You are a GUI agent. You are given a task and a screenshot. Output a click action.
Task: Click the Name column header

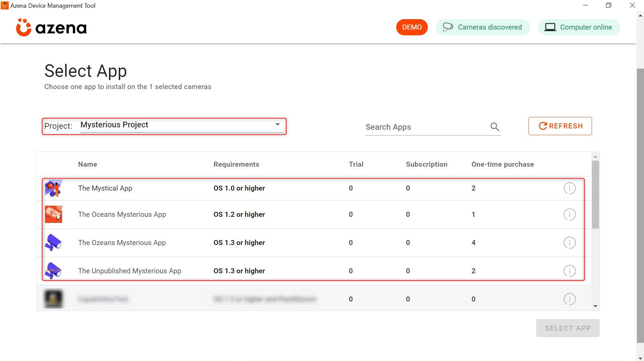point(88,164)
